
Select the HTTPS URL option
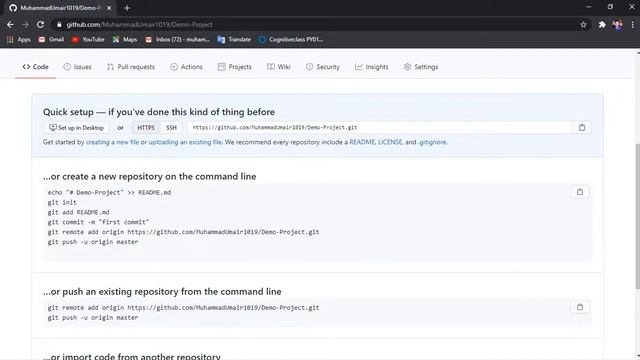(x=146, y=128)
